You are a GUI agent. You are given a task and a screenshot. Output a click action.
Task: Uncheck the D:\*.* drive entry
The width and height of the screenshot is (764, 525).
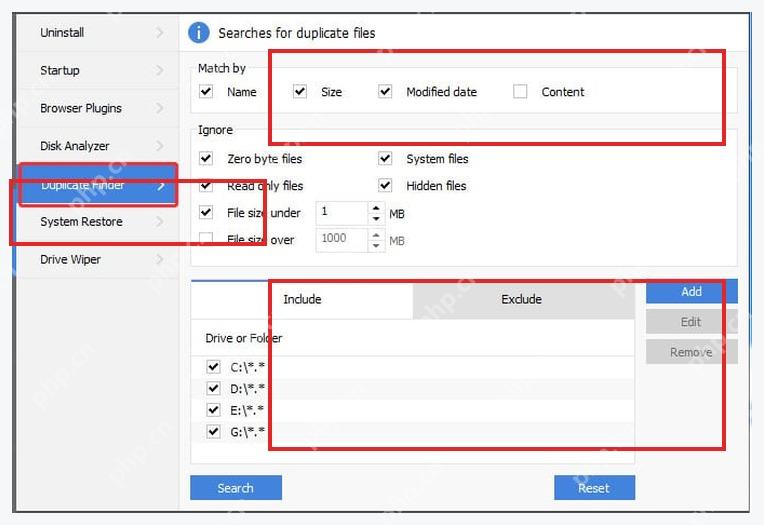click(x=213, y=389)
